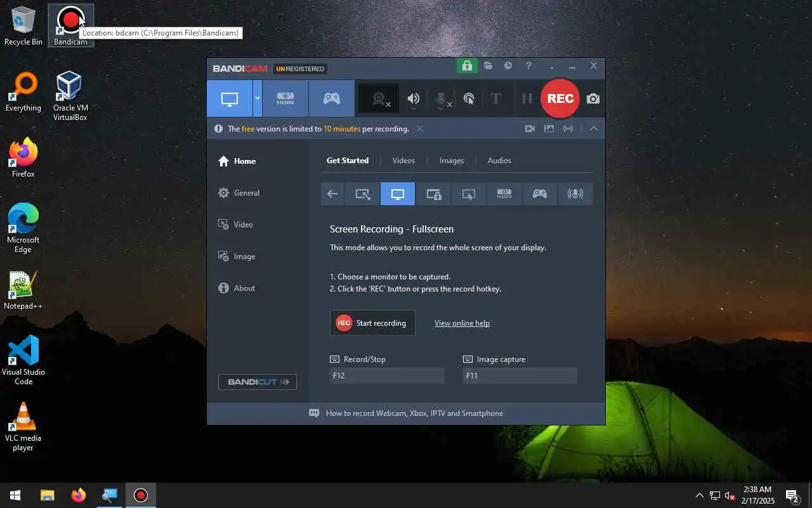Select Firefox desktop shortcut
The height and width of the screenshot is (508, 812).
[23, 158]
